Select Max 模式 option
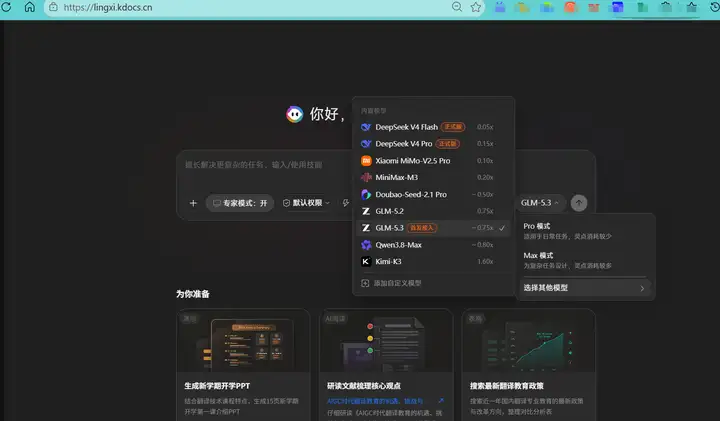Image resolution: width=720 pixels, height=421 pixels. tap(585, 260)
